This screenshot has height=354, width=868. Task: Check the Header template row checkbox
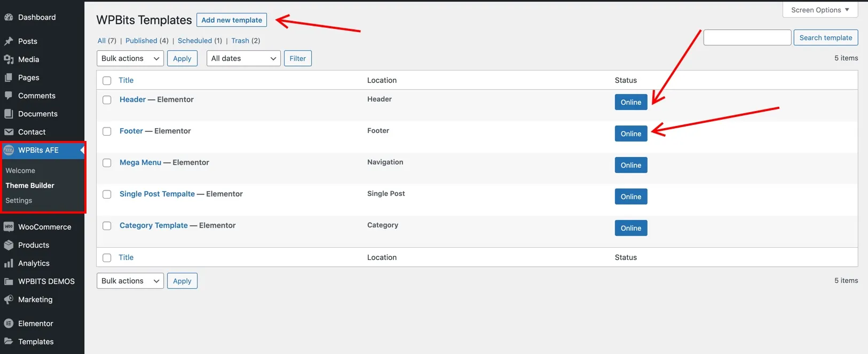107,100
